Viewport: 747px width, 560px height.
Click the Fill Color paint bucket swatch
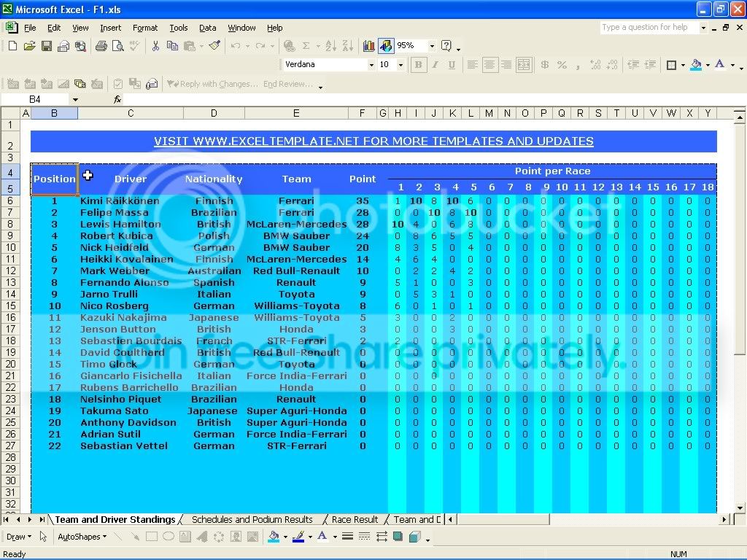[696, 65]
